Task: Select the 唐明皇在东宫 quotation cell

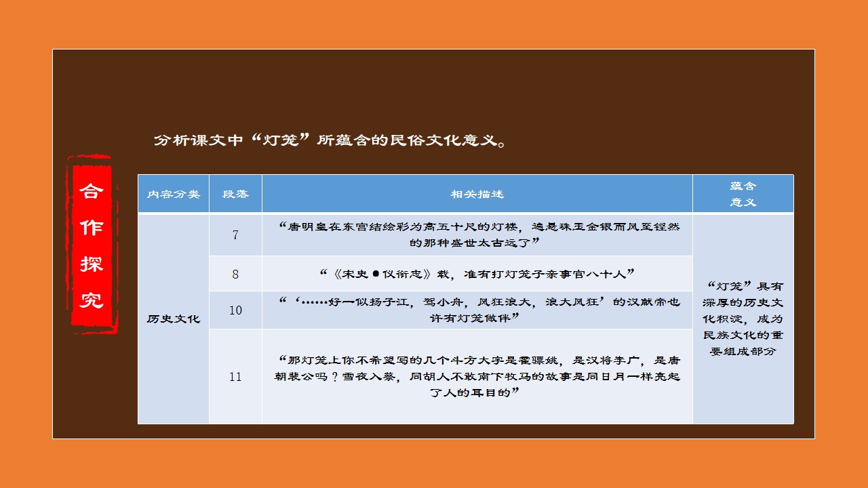Action: tap(477, 235)
